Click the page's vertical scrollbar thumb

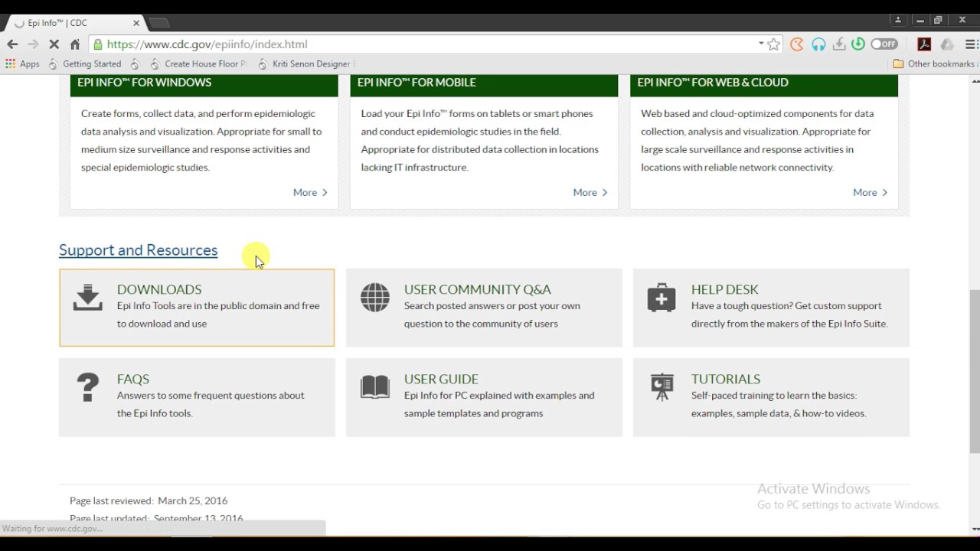coord(975,371)
